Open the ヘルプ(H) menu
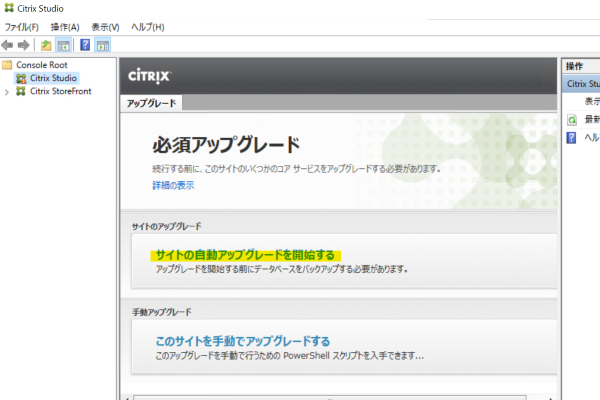 (148, 27)
